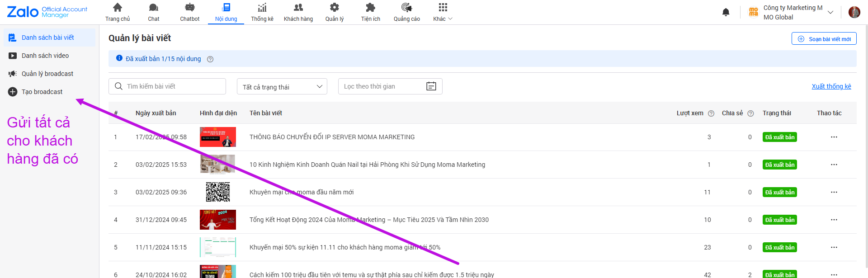The height and width of the screenshot is (278, 868).
Task: Open Danh sách bài viết in sidebar
Action: [50, 38]
